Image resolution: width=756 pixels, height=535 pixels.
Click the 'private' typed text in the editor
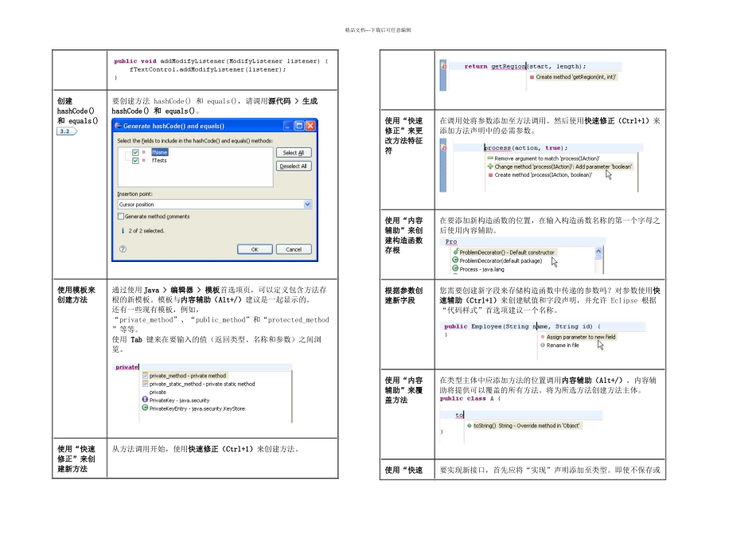click(127, 367)
